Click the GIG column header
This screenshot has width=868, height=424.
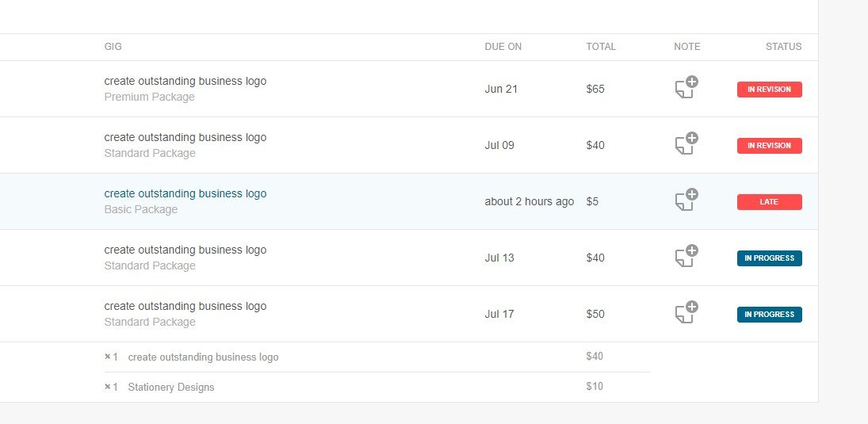point(113,47)
